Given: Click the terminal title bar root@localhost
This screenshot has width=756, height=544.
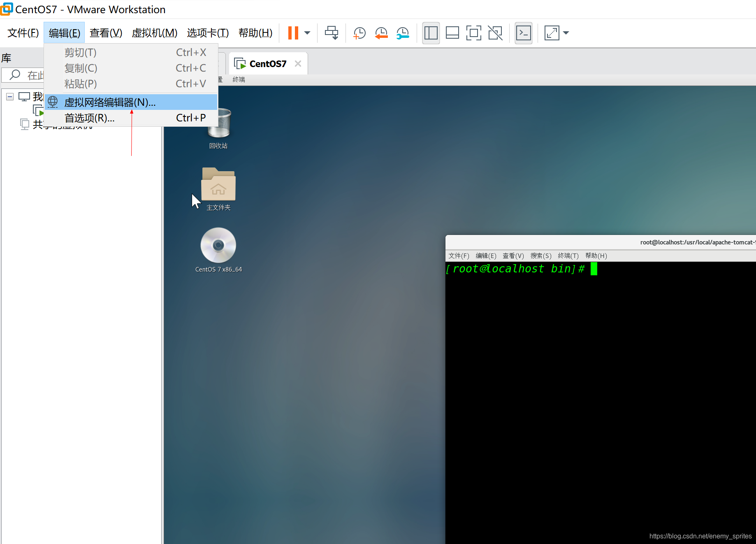Looking at the screenshot, I should tap(601, 242).
